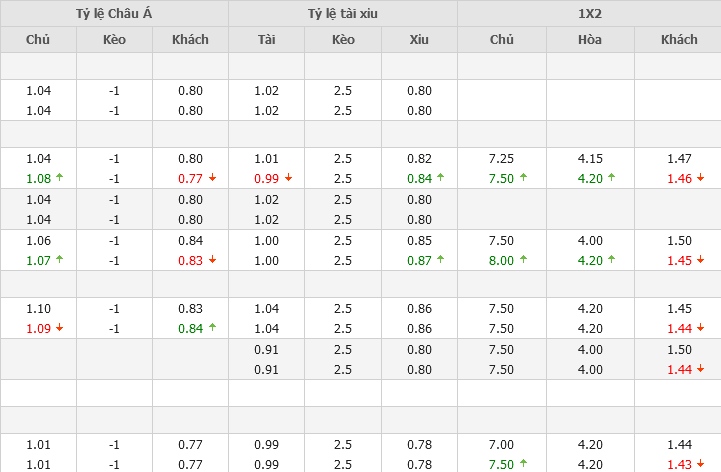The height and width of the screenshot is (472, 721).
Task: Click the red down arrow beside 0.83
Action: (211, 260)
